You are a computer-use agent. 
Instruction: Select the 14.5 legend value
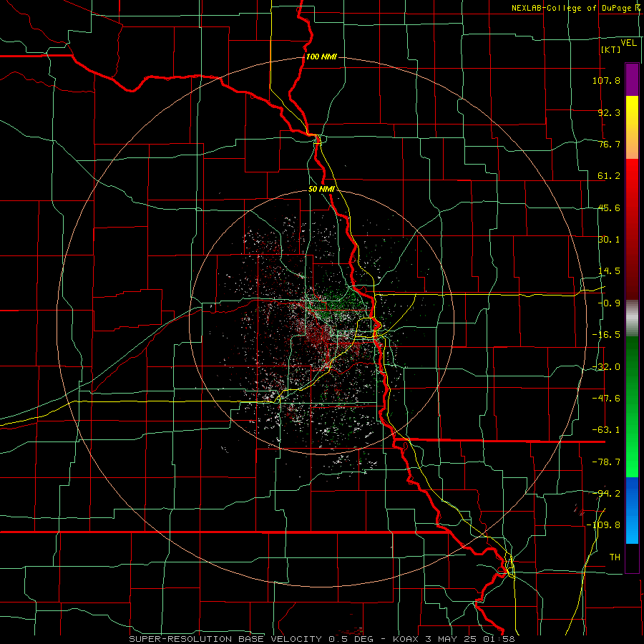(x=609, y=271)
